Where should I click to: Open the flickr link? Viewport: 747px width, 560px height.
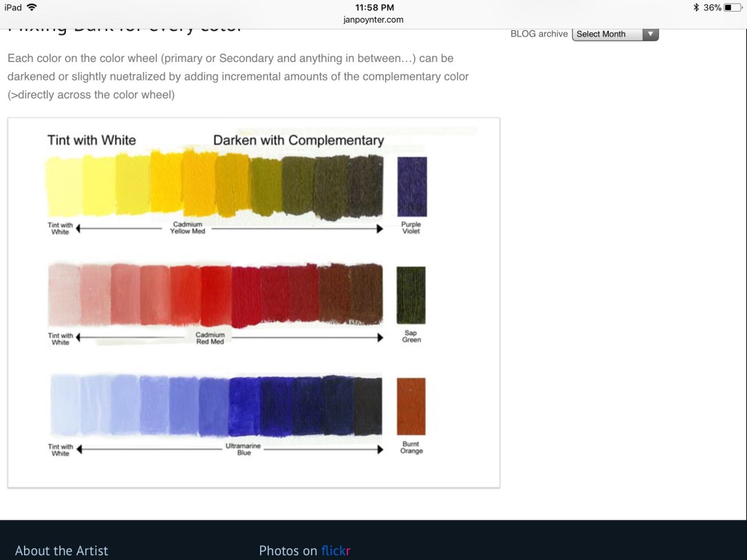coord(336,550)
